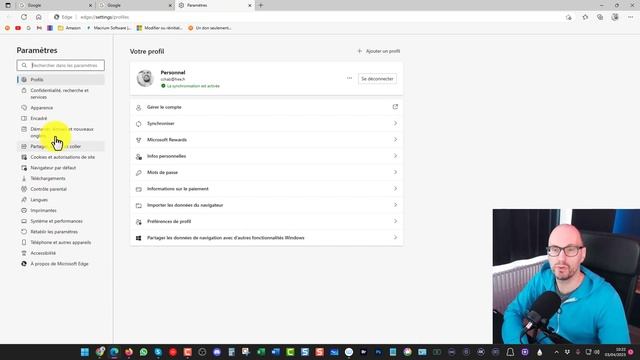
Task: Click the address bar URL
Action: click(104, 17)
